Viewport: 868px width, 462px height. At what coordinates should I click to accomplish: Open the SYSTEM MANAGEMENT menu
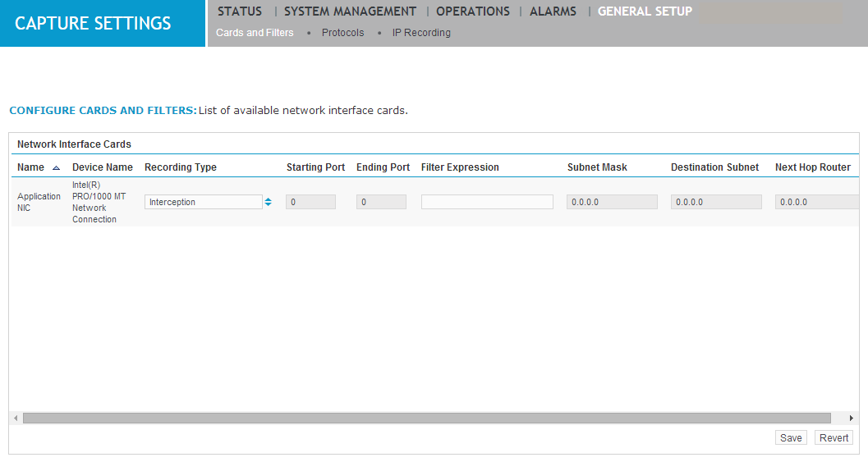[350, 11]
